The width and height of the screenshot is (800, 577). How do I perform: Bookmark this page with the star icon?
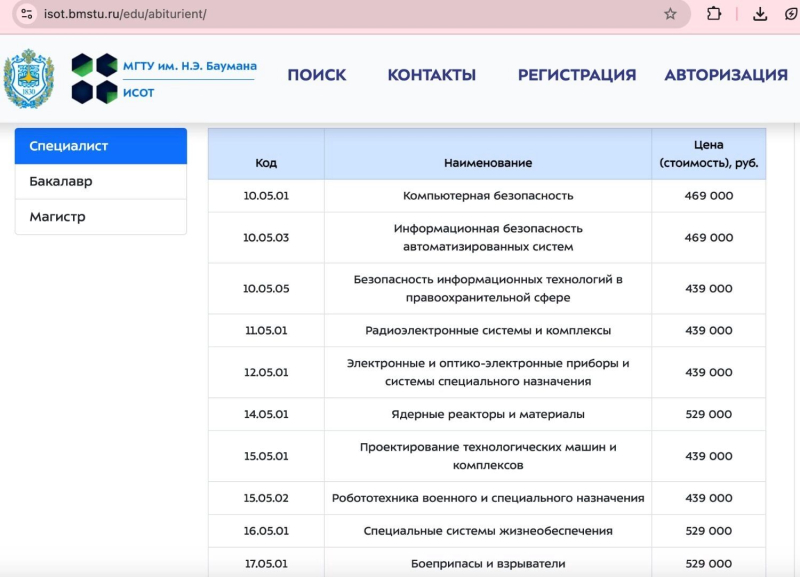670,14
